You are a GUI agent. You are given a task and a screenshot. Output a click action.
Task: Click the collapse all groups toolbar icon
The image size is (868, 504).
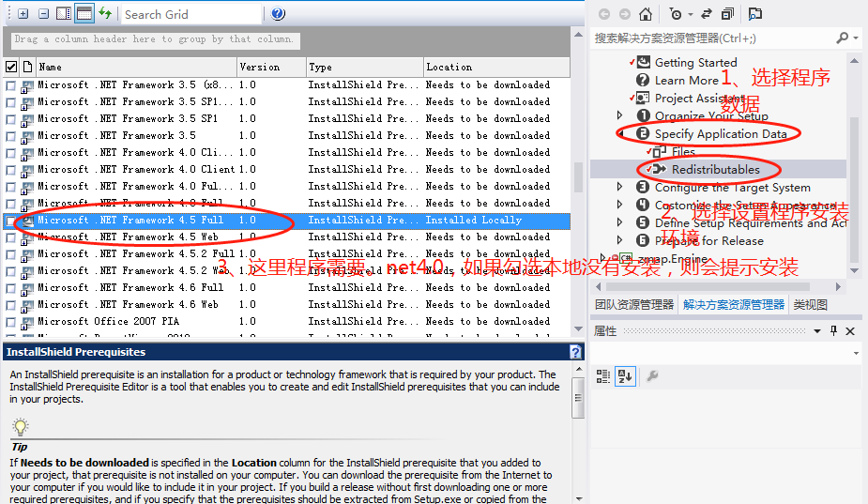(44, 14)
